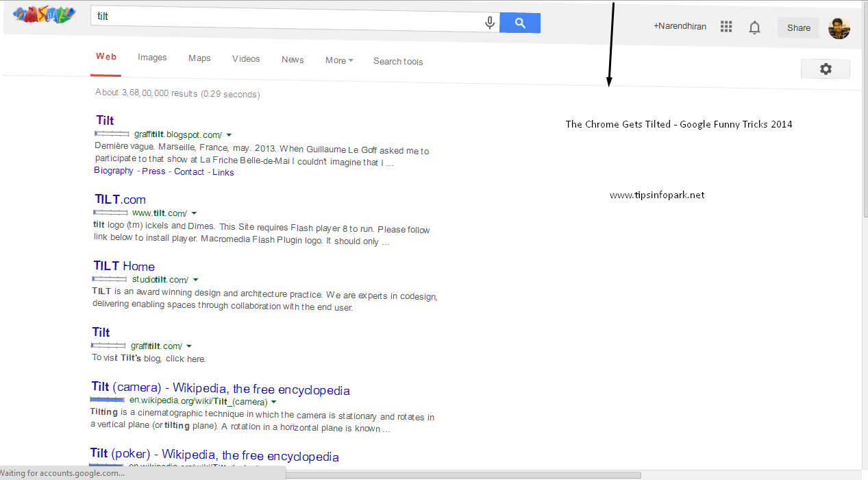Click the Share button
The image size is (868, 480).
point(798,27)
